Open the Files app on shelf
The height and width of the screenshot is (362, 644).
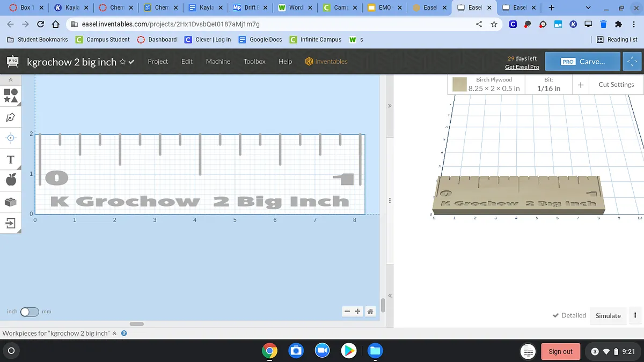point(375,350)
